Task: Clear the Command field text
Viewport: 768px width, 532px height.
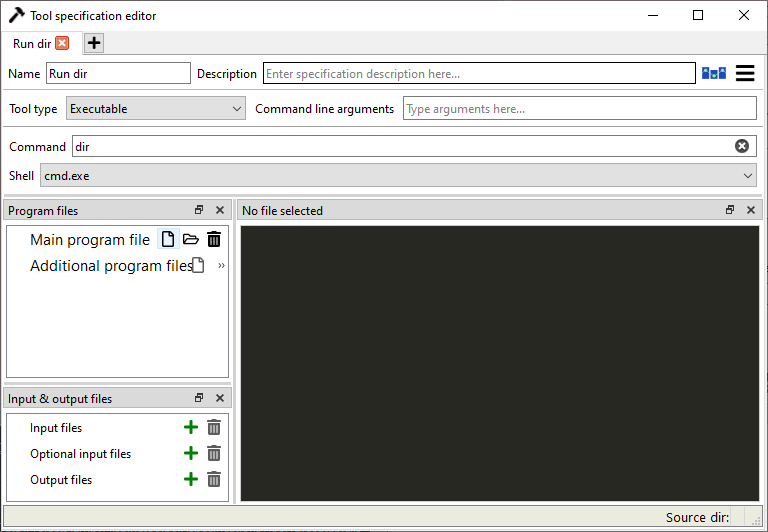Action: pyautogui.click(x=742, y=146)
